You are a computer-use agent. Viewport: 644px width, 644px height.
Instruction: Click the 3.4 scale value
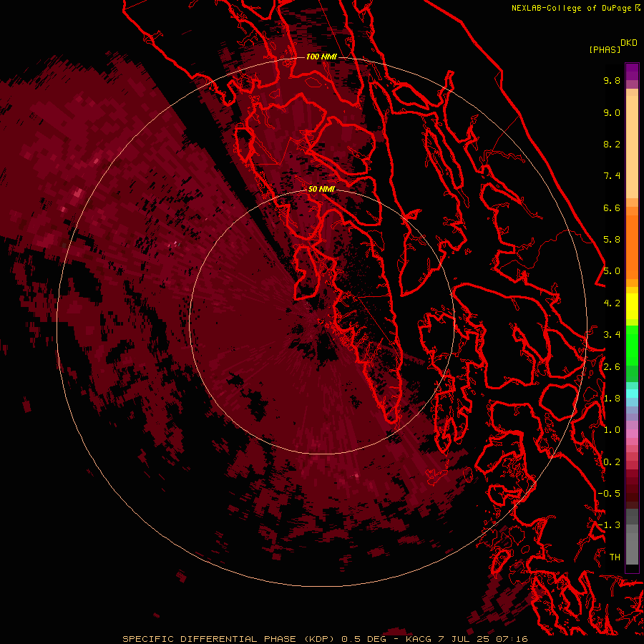612,335
